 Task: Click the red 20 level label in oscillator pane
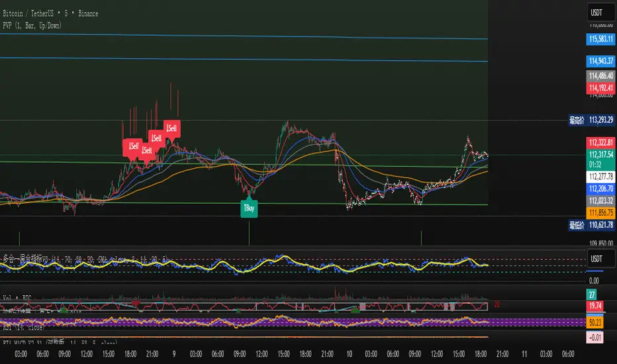pyautogui.click(x=497, y=304)
